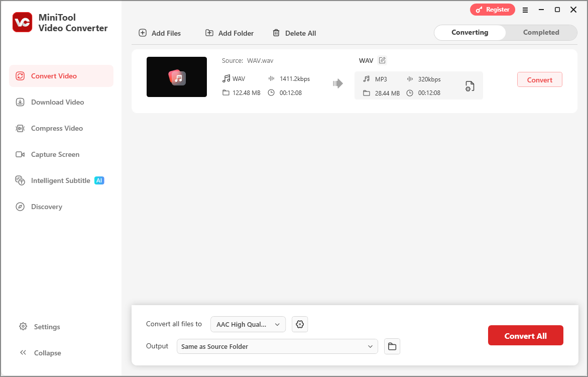
Task: Click the Register button
Action: 493,9
